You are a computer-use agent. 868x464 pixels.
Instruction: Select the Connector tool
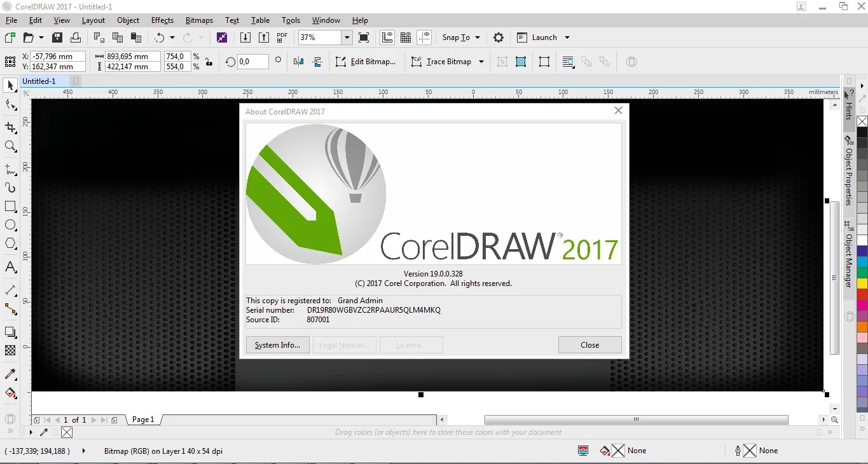pos(10,309)
